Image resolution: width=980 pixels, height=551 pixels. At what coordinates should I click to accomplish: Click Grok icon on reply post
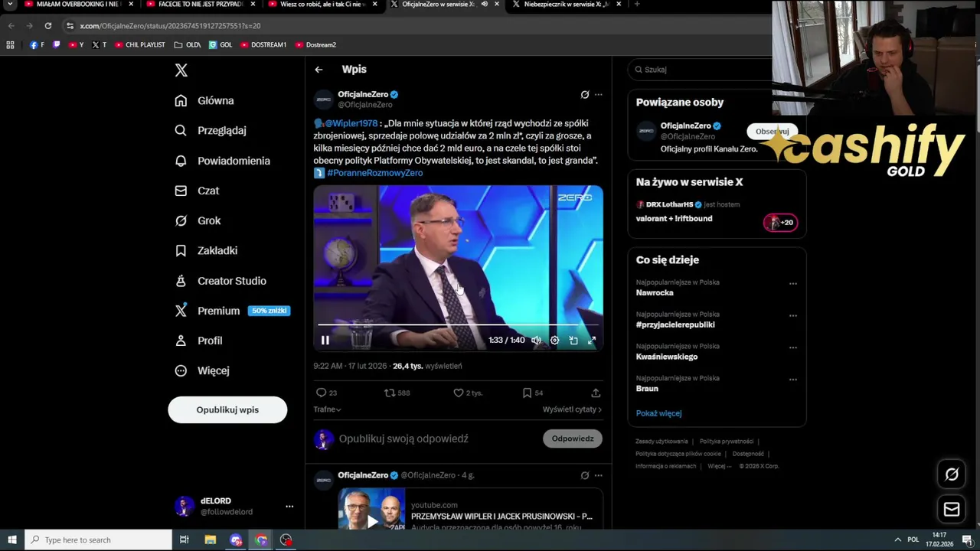[585, 475]
